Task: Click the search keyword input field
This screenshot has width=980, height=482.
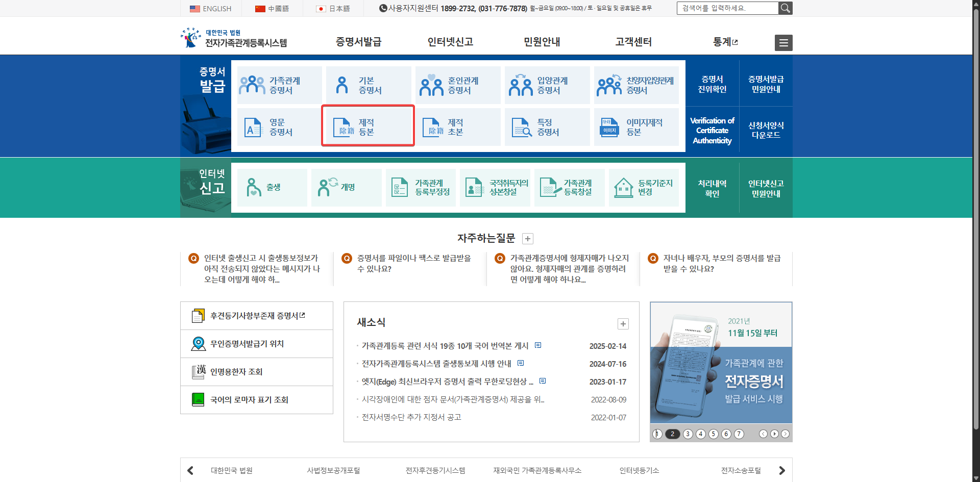Action: 727,8
